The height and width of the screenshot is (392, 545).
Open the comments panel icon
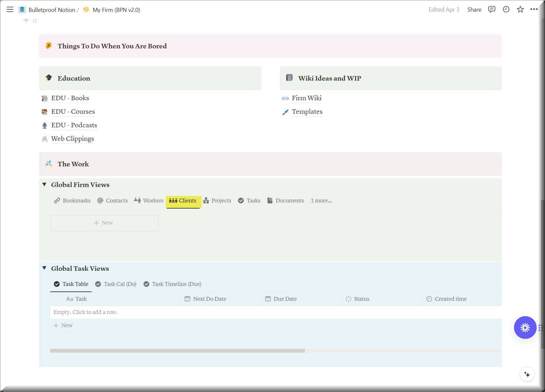click(x=491, y=9)
